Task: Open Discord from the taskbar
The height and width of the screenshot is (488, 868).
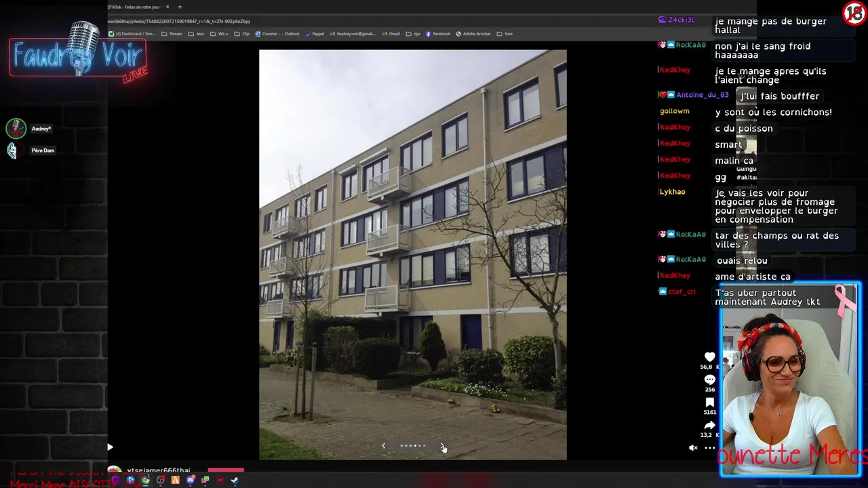Action: tap(191, 480)
